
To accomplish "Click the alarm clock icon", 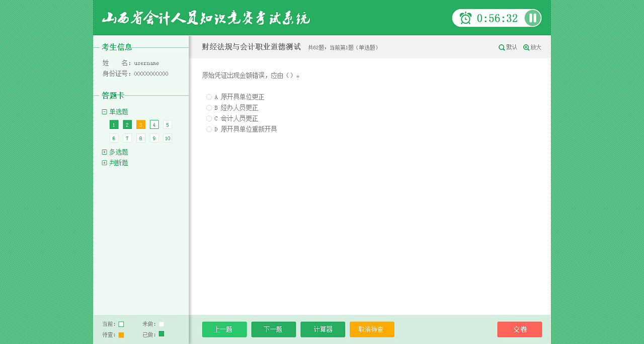I will [x=466, y=18].
